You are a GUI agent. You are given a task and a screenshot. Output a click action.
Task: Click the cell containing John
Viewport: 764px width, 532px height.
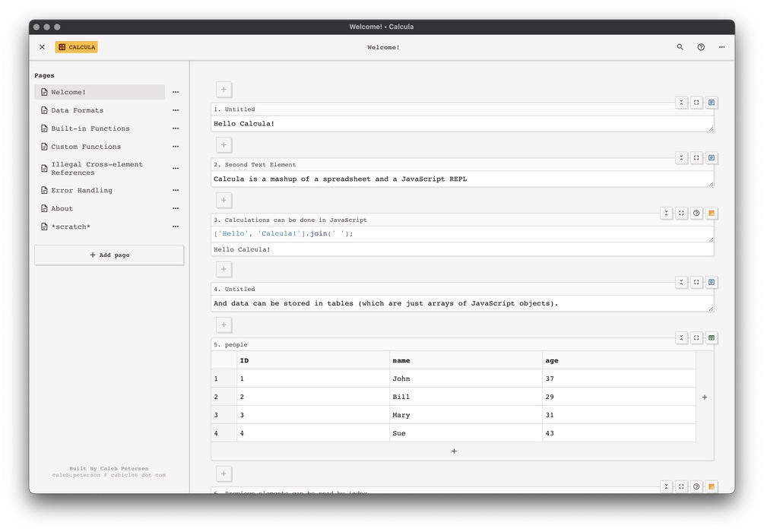click(x=466, y=378)
